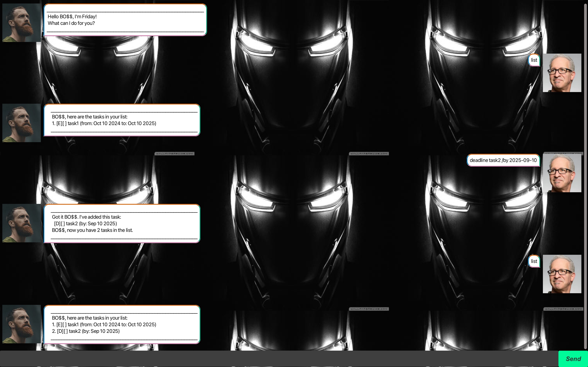This screenshot has height=367, width=588.
Task: Click 'BO$$, now you have 2 tasks' line
Action: 92,230
